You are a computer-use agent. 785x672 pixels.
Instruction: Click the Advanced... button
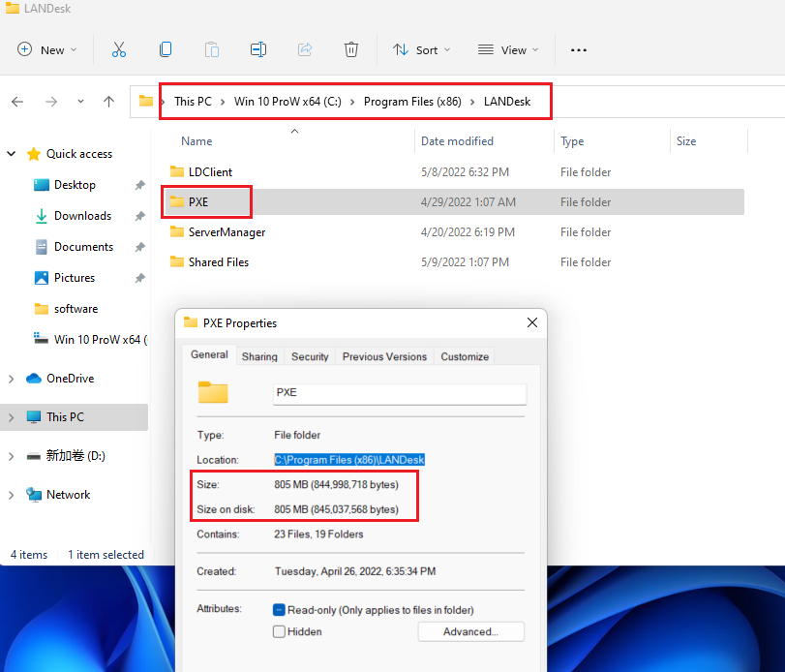click(x=470, y=631)
